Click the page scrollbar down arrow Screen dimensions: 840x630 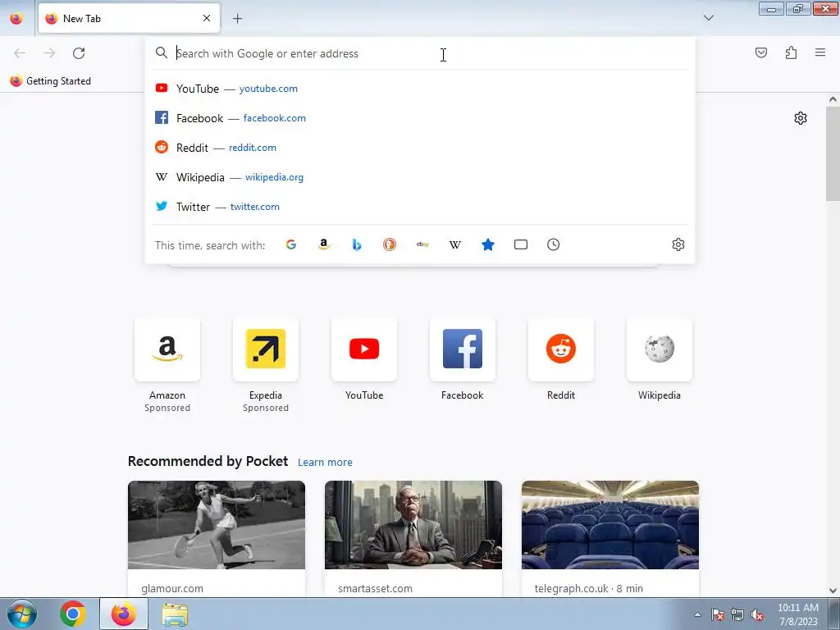tap(833, 591)
